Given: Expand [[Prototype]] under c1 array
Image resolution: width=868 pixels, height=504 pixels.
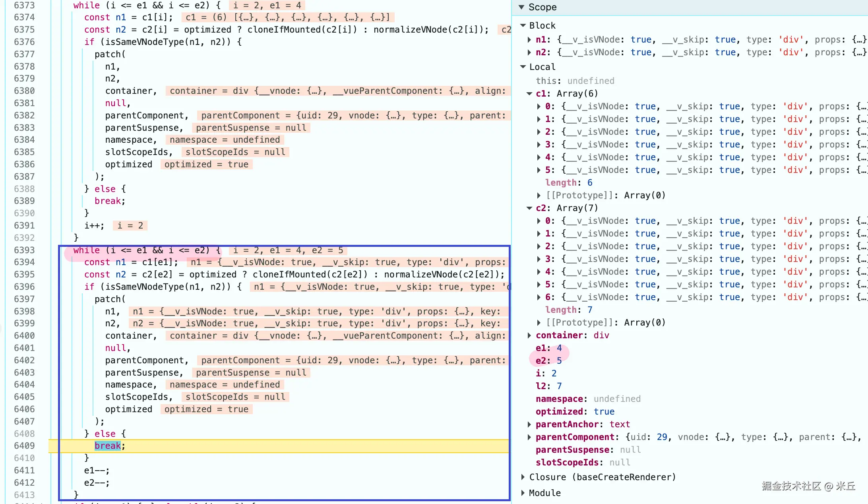Looking at the screenshot, I should point(539,196).
